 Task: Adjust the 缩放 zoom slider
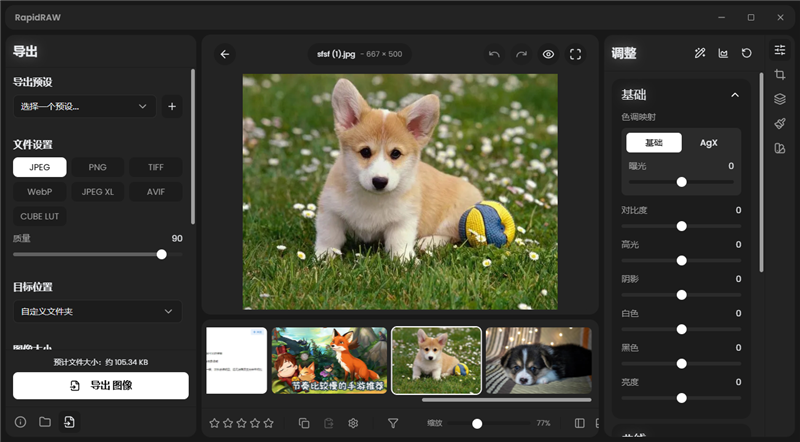[x=489, y=423]
